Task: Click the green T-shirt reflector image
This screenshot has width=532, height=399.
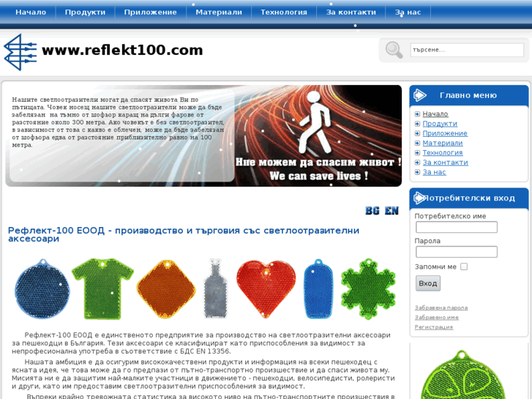Action: (102, 289)
